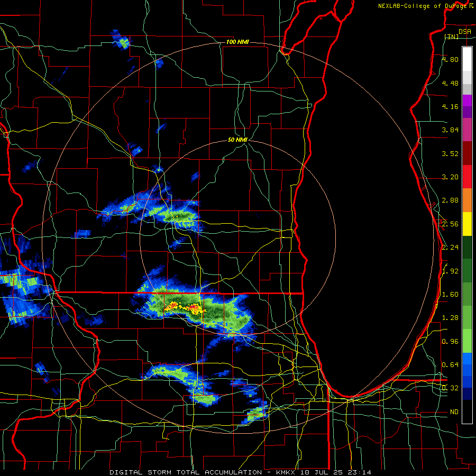
Task: Click the [IN] units label
Action: pyautogui.click(x=452, y=36)
